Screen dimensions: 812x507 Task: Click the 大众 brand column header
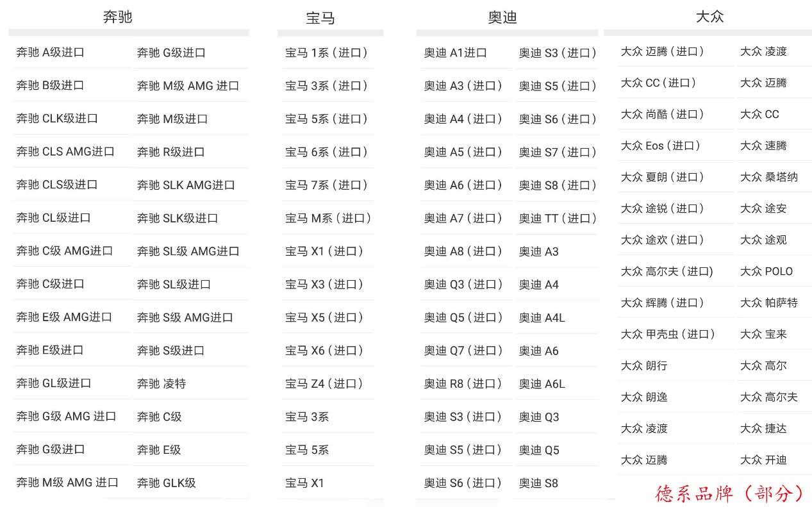pyautogui.click(x=709, y=17)
